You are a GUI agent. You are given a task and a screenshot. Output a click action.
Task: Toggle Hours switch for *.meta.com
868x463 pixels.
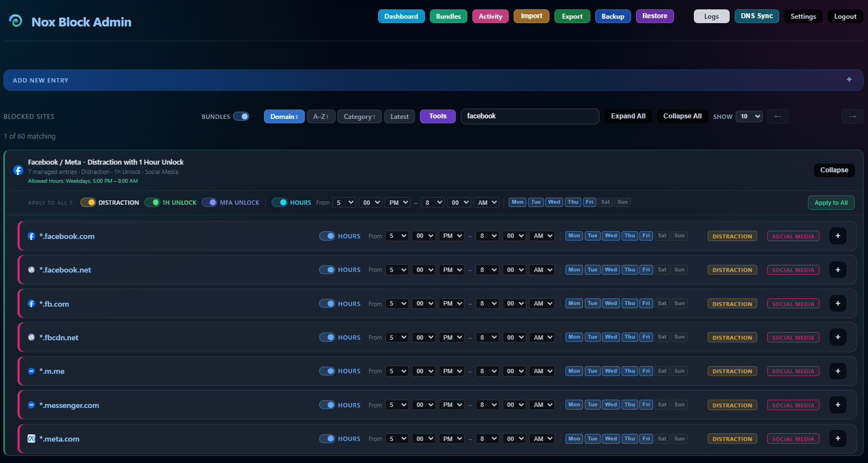coord(327,439)
